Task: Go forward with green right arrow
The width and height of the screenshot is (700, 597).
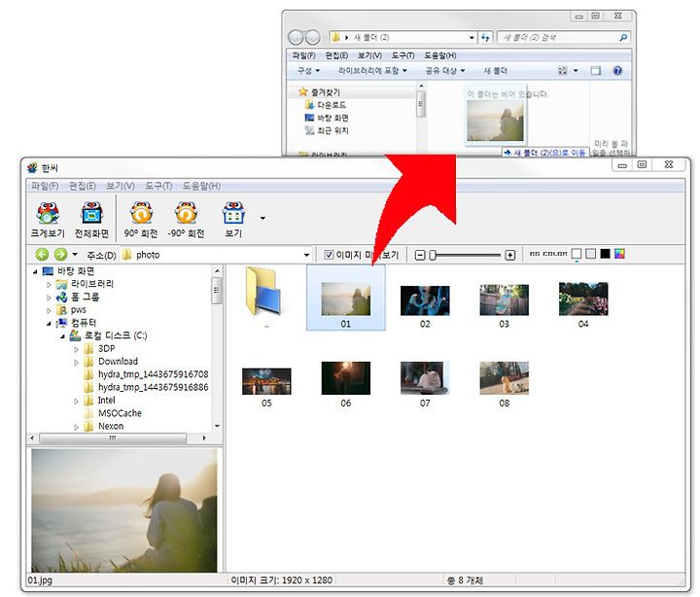Action: click(x=60, y=255)
